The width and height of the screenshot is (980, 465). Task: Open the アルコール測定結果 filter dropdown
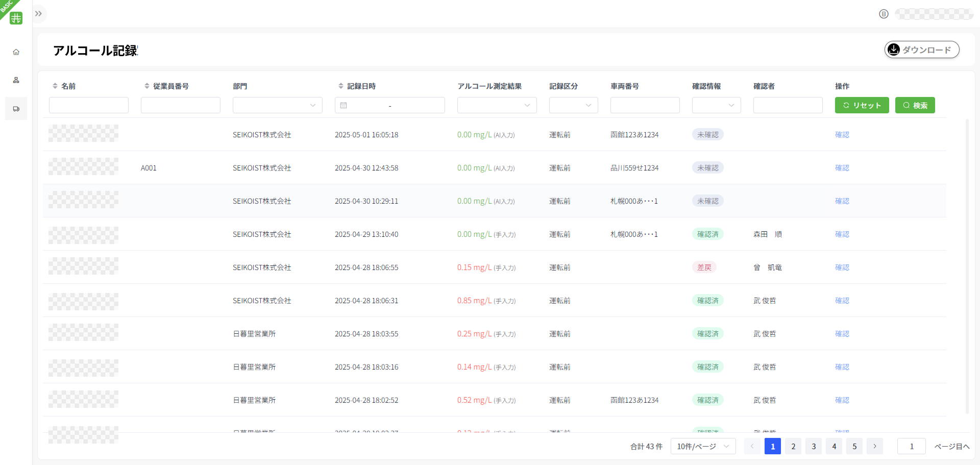point(497,106)
